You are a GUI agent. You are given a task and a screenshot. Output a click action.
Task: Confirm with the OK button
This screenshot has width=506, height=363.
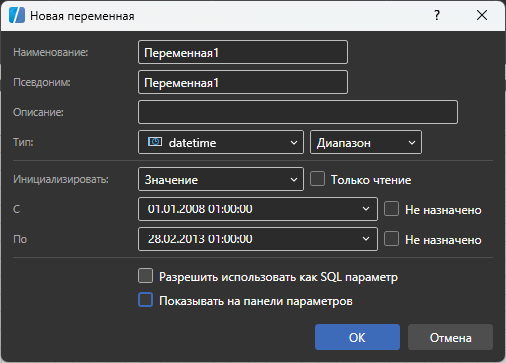tap(357, 337)
